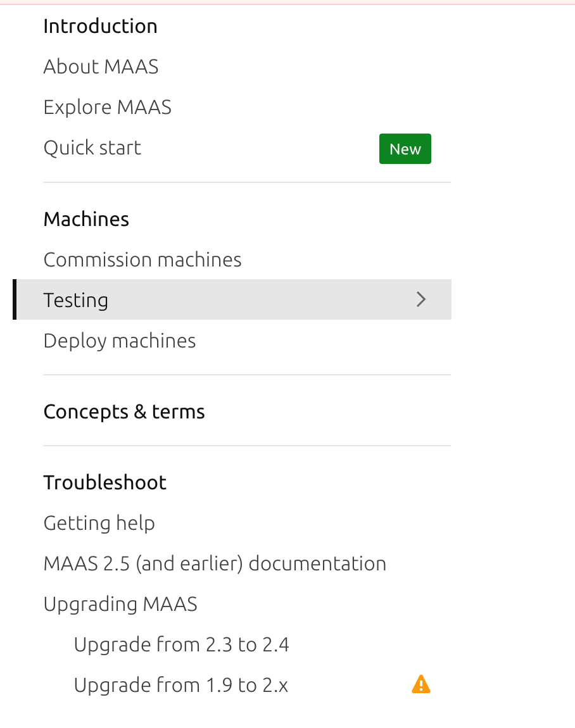Open MAAS 2.5 (and earlier) documentation
The width and height of the screenshot is (575, 728).
pos(215,563)
